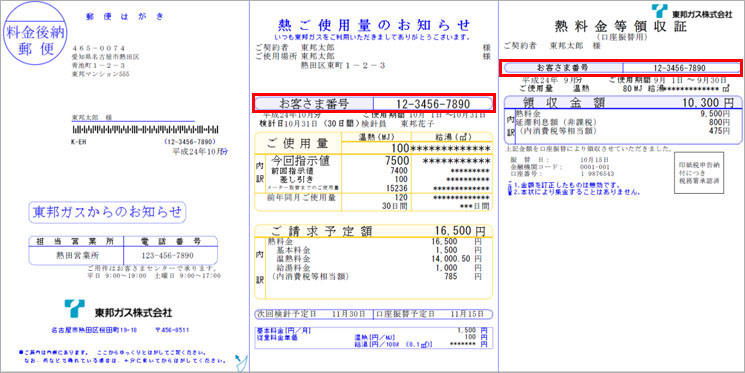Click the address barcode under 東邦太郎 様
Viewport: 745px width, 373px height.
[145, 129]
